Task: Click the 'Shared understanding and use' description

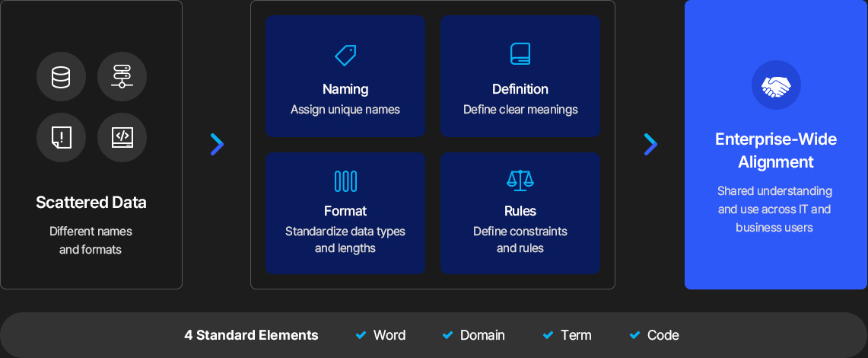Action: tap(775, 209)
